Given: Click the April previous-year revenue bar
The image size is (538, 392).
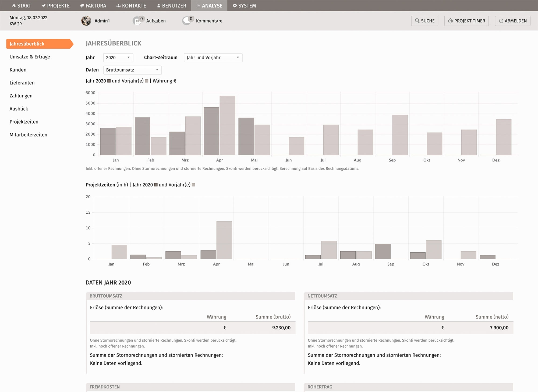Looking at the screenshot, I should 227,125.
